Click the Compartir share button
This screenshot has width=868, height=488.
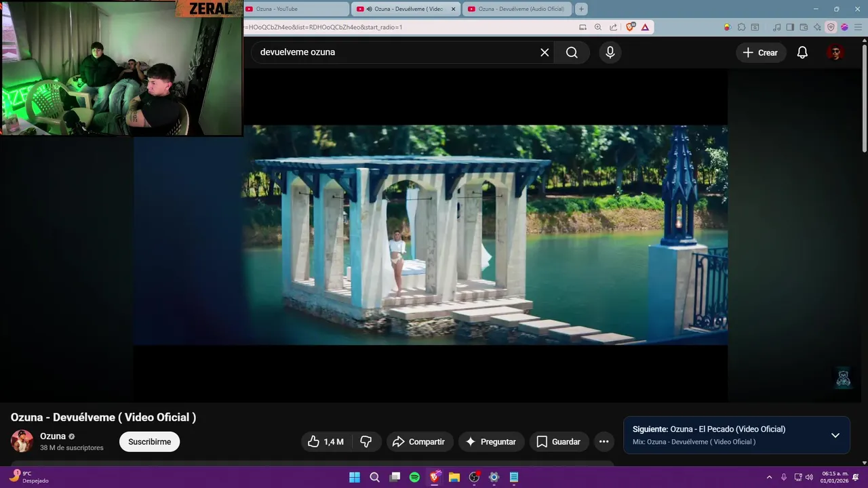420,442
